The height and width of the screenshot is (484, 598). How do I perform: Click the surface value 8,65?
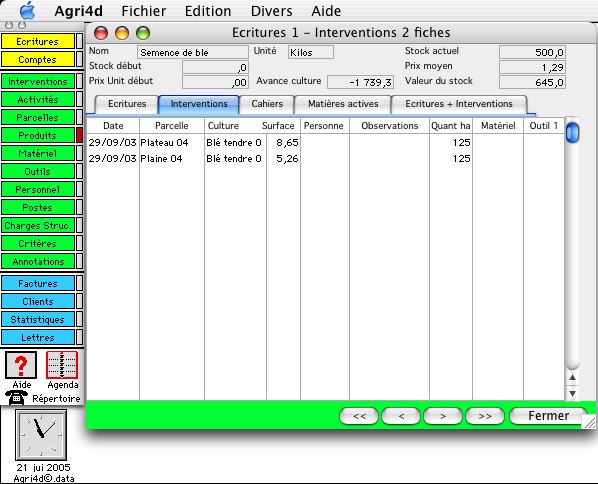coord(287,143)
